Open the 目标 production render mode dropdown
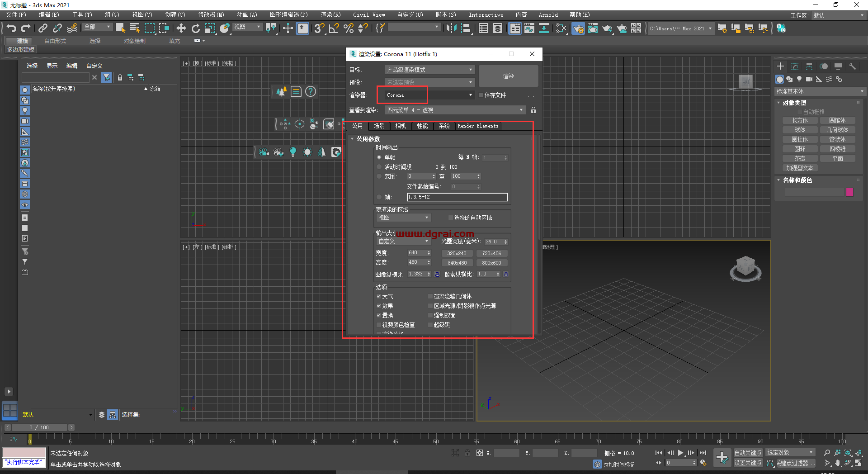Viewport: 868px width, 474px height. (429, 70)
